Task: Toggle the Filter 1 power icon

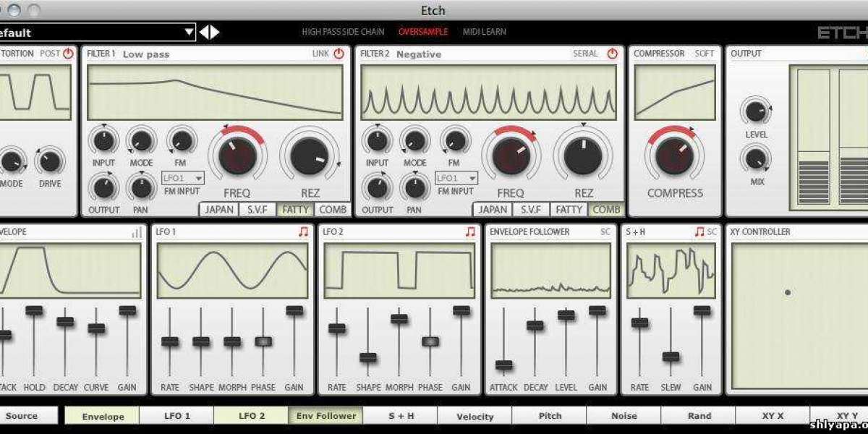Action: (339, 54)
